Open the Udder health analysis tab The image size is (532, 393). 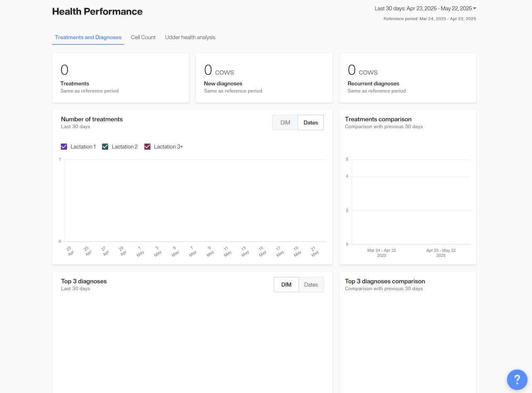point(190,37)
